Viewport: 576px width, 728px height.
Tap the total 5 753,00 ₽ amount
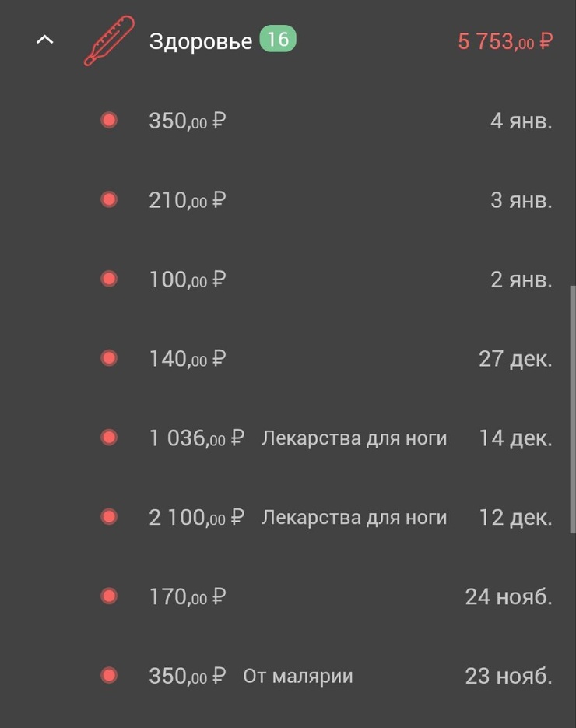tap(505, 42)
